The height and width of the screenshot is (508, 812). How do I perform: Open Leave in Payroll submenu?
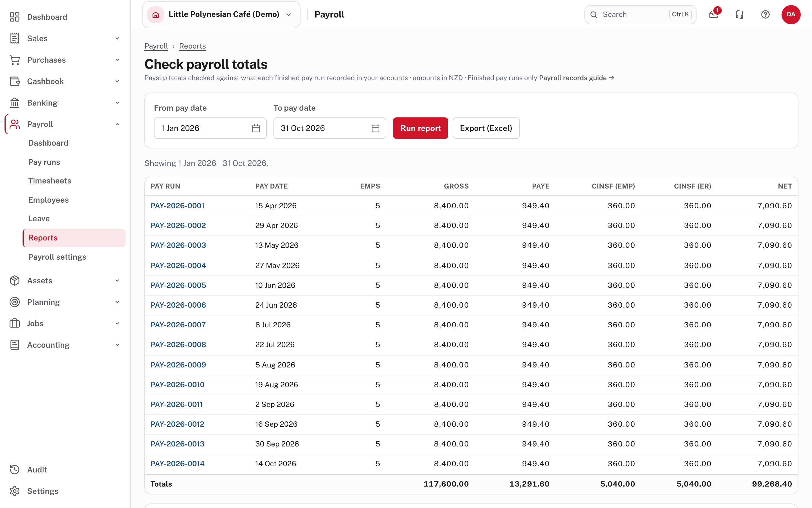pyautogui.click(x=39, y=219)
